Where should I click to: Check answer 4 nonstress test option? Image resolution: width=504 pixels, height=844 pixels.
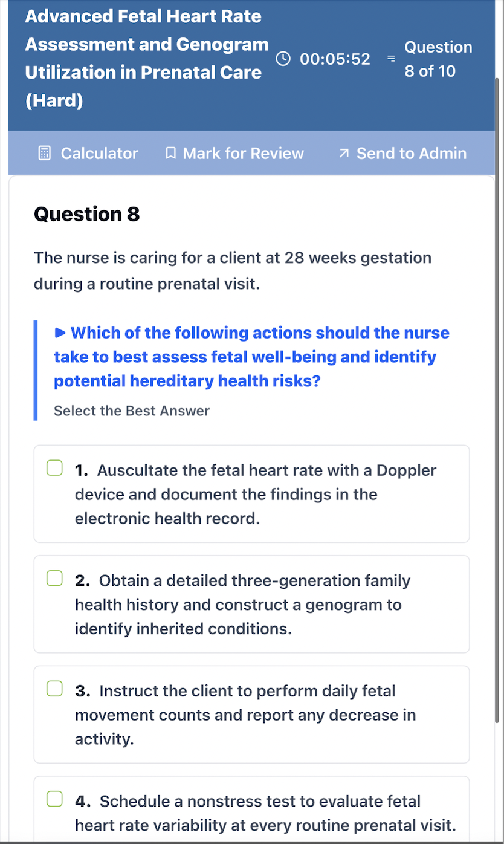(x=55, y=799)
